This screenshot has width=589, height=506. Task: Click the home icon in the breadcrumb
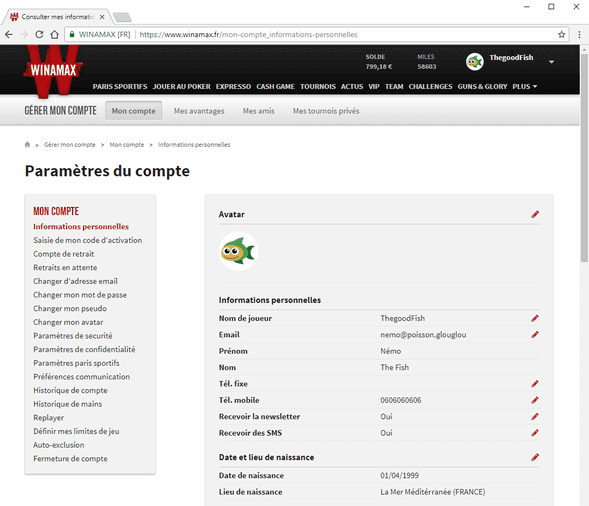(x=27, y=145)
